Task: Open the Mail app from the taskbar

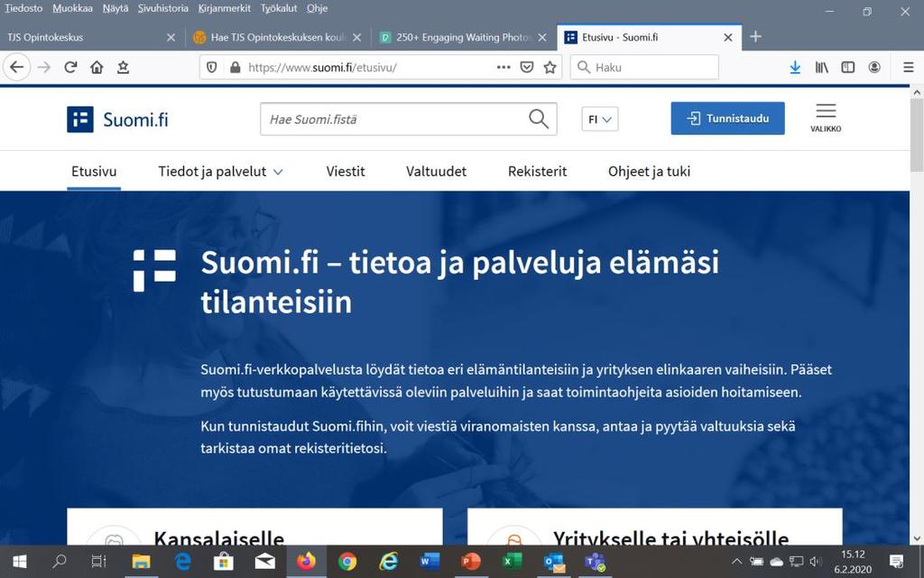Action: tap(265, 562)
